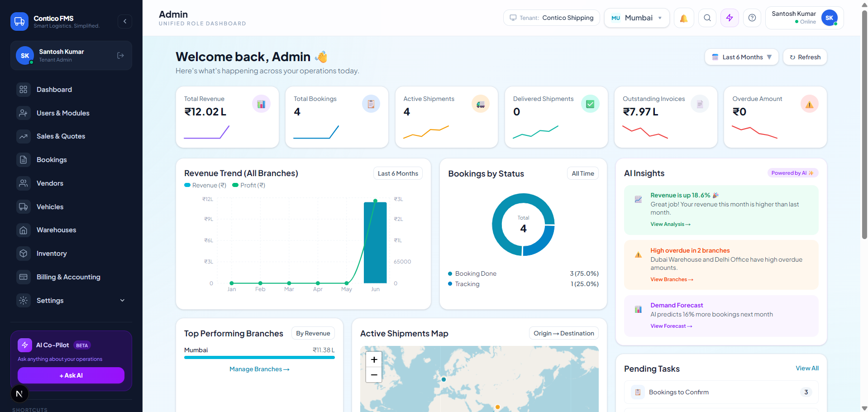Image resolution: width=868 pixels, height=412 pixels.
Task: Click the Refresh button
Action: (x=805, y=57)
